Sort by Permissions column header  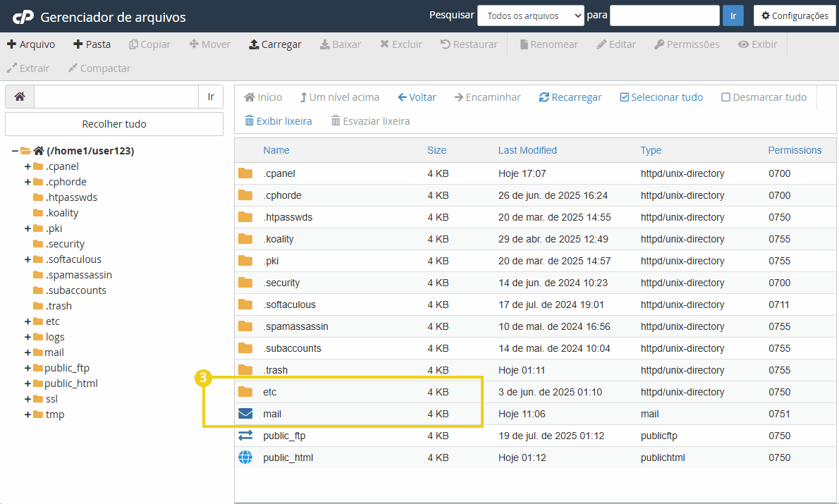pyautogui.click(x=795, y=150)
